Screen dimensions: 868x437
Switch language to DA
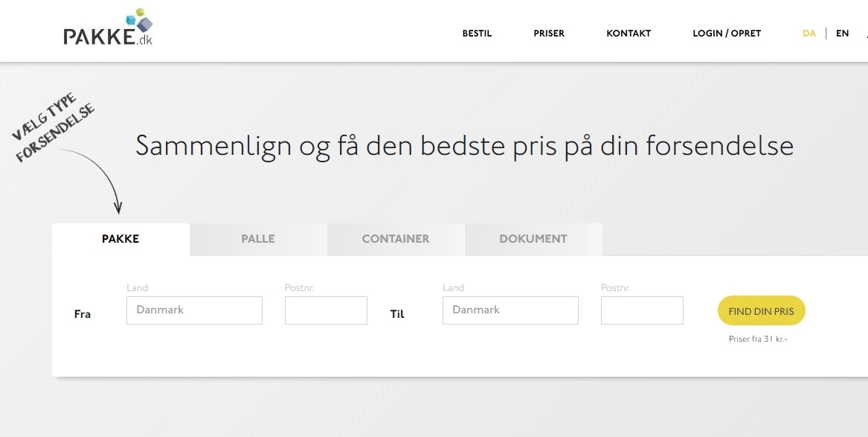(808, 34)
